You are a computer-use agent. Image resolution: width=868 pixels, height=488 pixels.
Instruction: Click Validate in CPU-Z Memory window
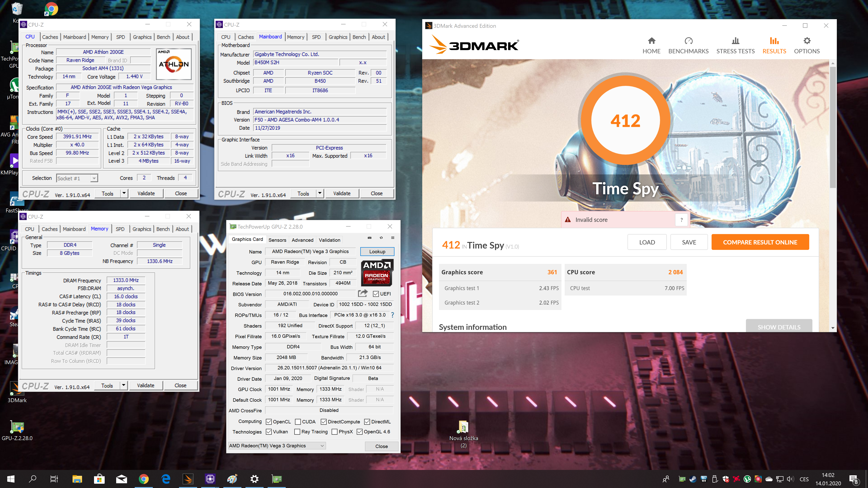146,385
